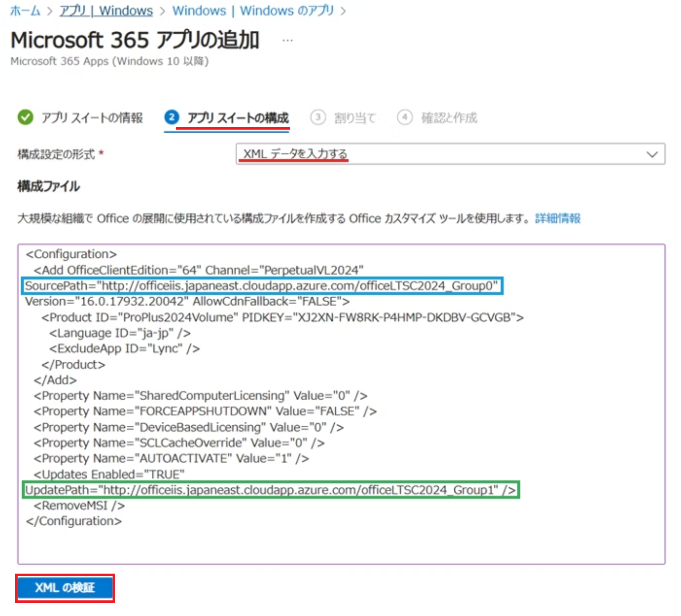Screen dimensions: 681x616
Task: Click the ExcludeApp ID Lync line
Action: click(124, 349)
